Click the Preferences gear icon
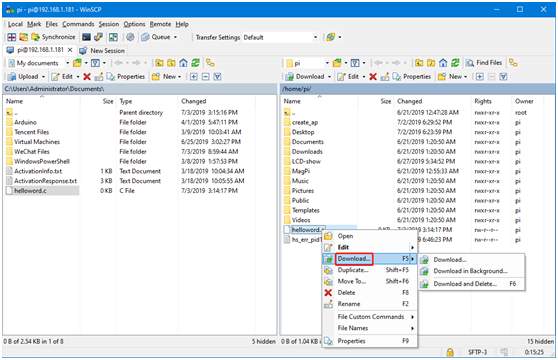This screenshot has height=360, width=558. pyautogui.click(x=130, y=37)
